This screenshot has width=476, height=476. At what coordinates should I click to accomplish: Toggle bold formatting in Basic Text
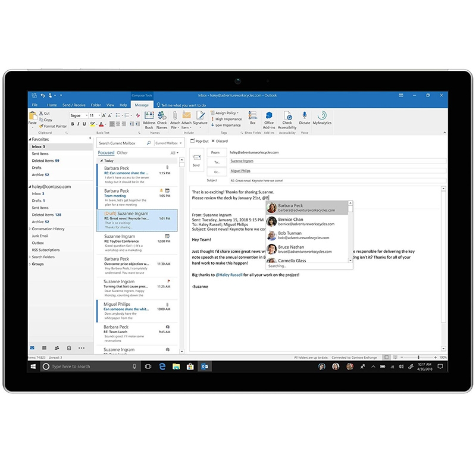point(73,124)
